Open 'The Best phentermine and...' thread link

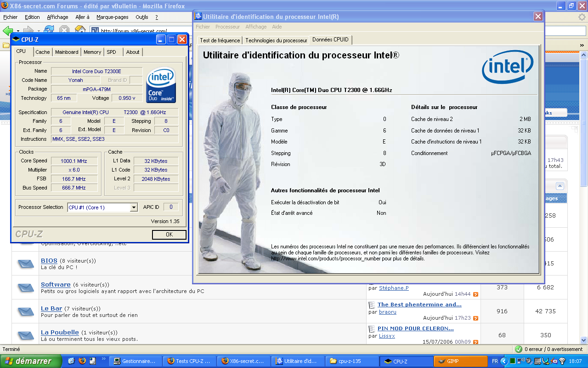pyautogui.click(x=419, y=305)
